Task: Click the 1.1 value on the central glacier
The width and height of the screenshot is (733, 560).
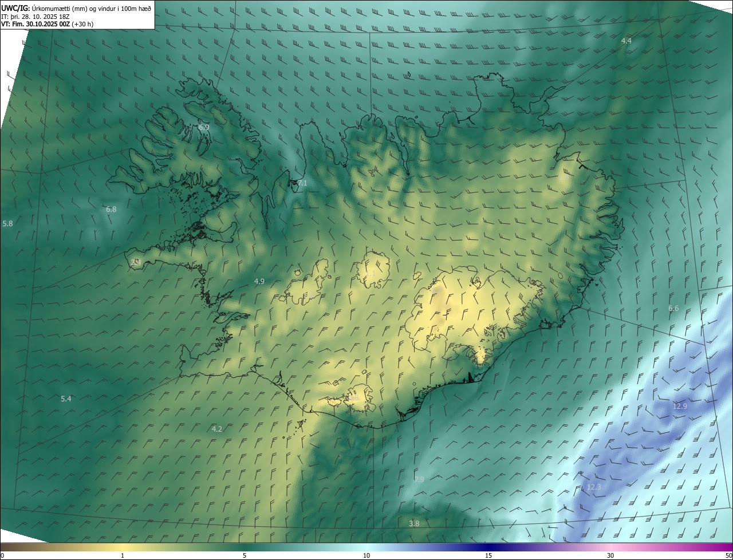Action: click(371, 274)
